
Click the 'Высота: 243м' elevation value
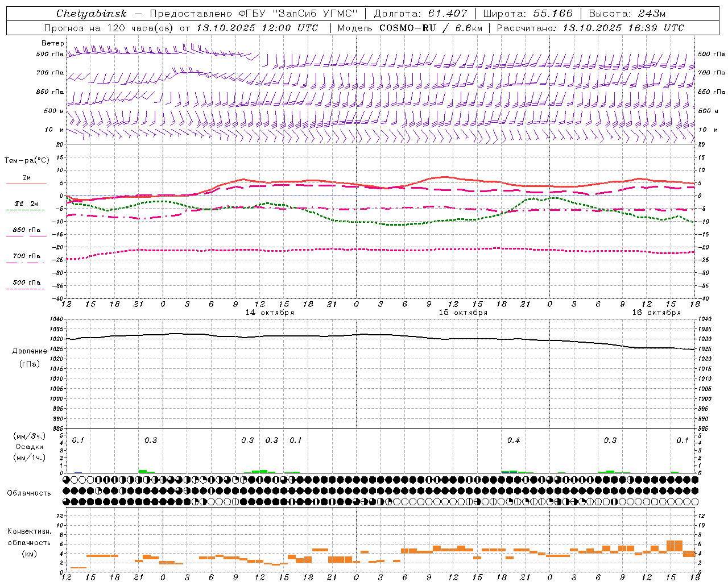[x=627, y=14]
